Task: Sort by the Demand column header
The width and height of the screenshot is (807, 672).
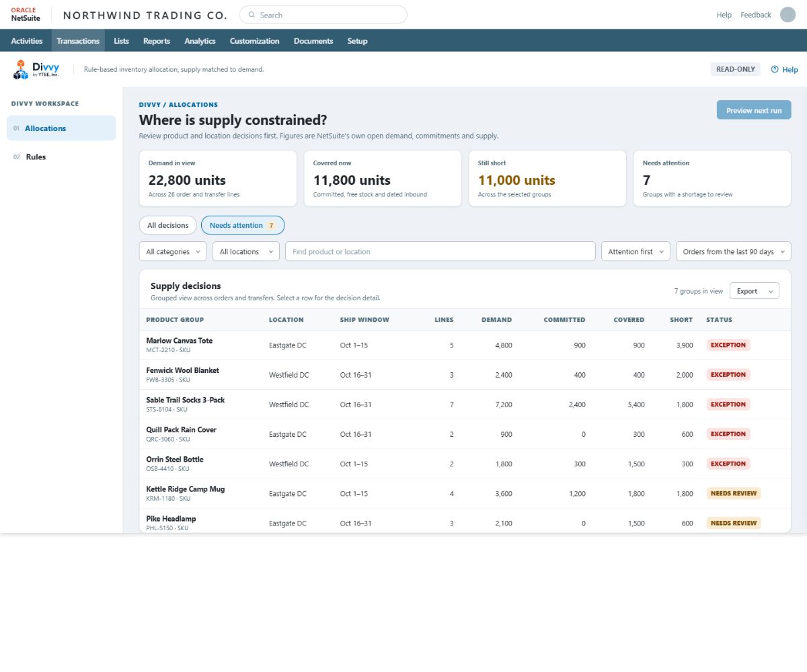Action: [496, 320]
